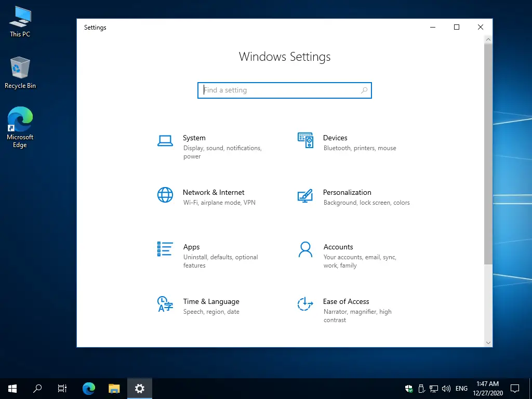Open File Explorer from the taskbar
The height and width of the screenshot is (399, 532).
(114, 388)
